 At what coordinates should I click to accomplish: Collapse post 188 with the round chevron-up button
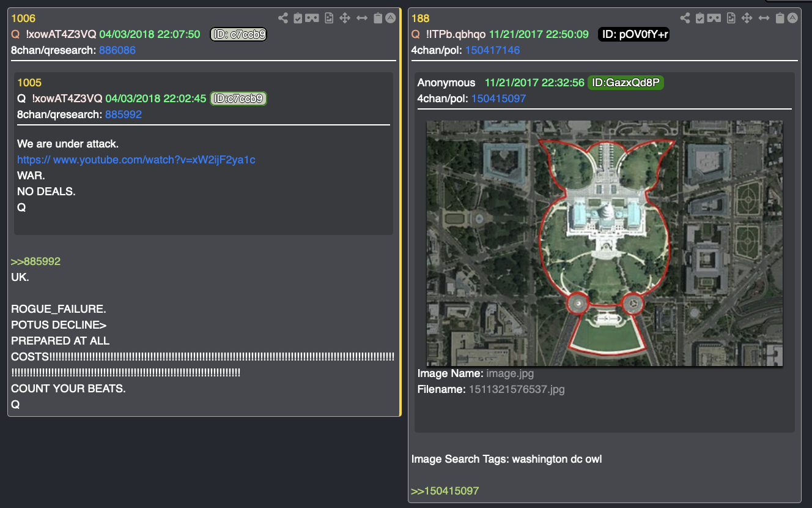click(792, 18)
